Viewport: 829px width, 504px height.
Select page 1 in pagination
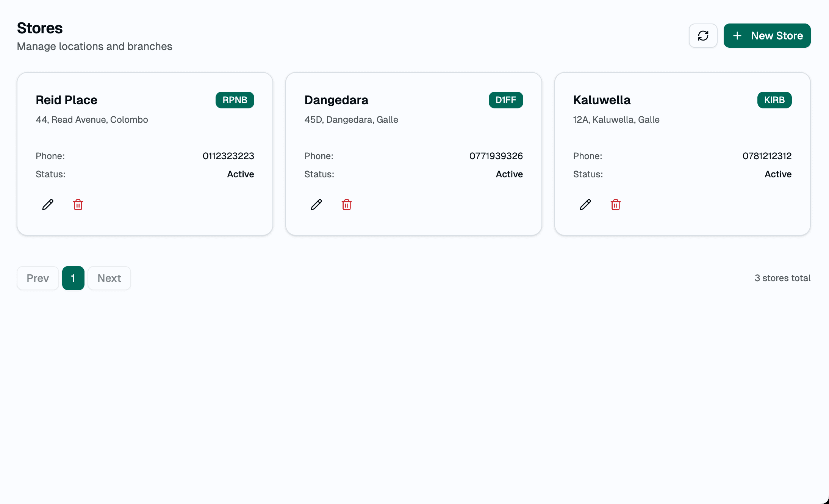point(73,278)
